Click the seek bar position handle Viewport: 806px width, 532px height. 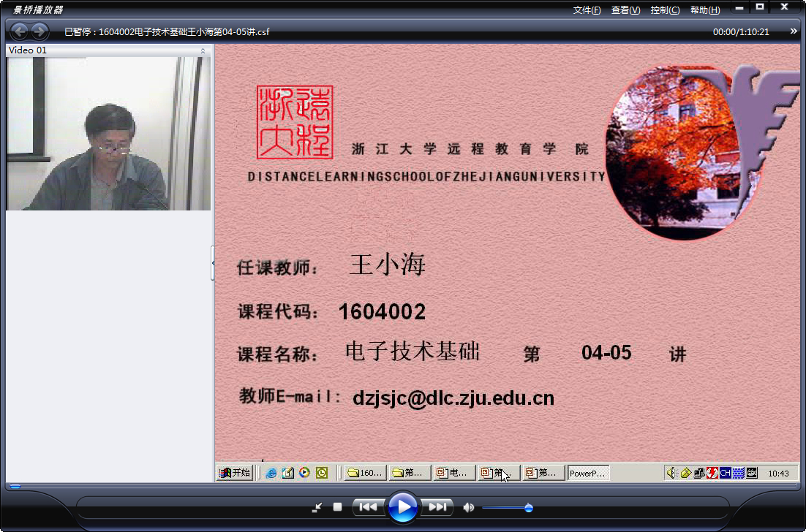point(15,486)
